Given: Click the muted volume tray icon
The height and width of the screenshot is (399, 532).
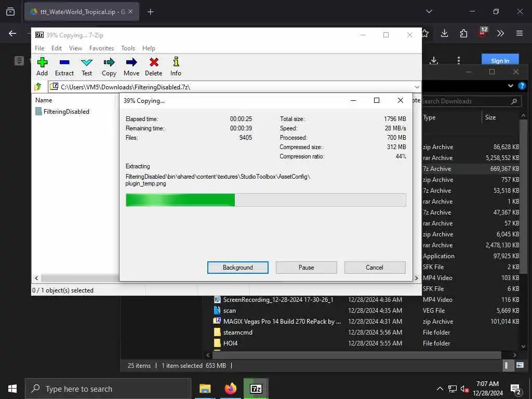Looking at the screenshot, I should [464, 389].
